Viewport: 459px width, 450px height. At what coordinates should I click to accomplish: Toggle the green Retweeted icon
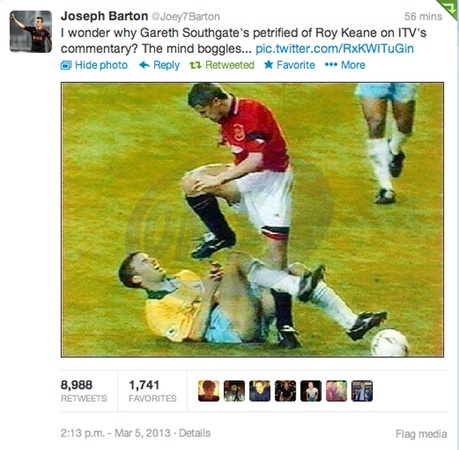coord(195,65)
